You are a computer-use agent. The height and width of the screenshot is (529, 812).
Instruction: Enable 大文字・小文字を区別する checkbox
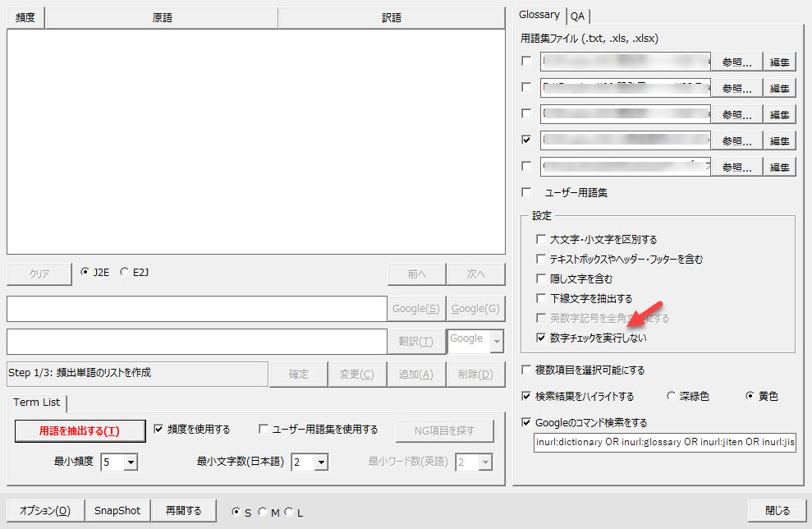click(x=541, y=239)
